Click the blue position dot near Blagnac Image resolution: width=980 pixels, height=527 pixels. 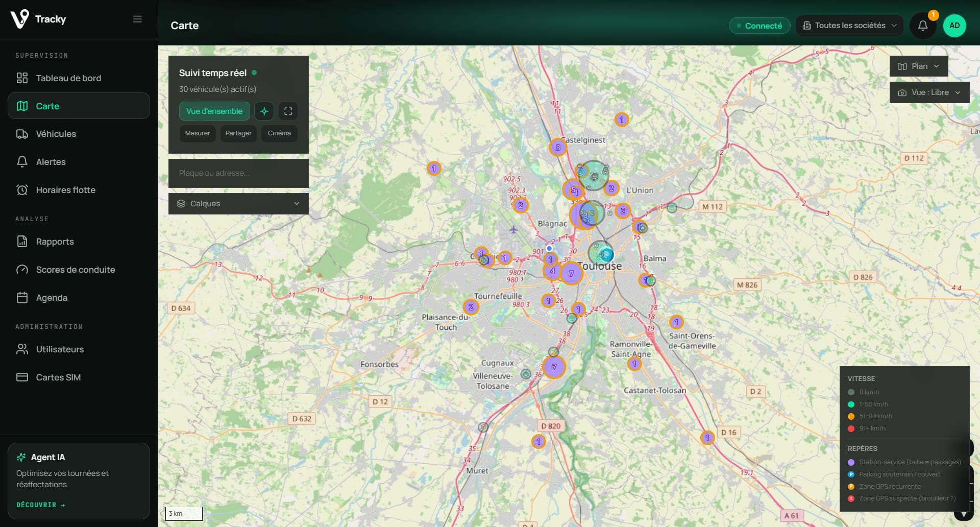pos(549,249)
